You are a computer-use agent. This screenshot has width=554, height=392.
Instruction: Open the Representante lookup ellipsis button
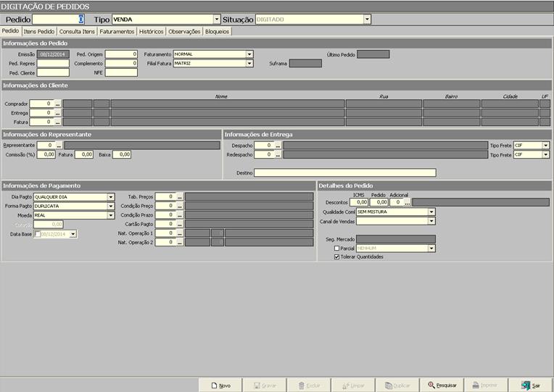coord(59,145)
